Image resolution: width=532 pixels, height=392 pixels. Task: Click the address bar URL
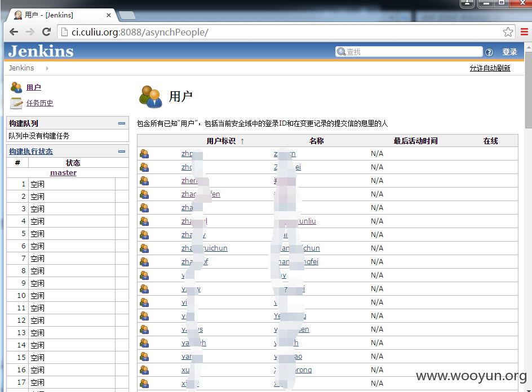tap(140, 32)
